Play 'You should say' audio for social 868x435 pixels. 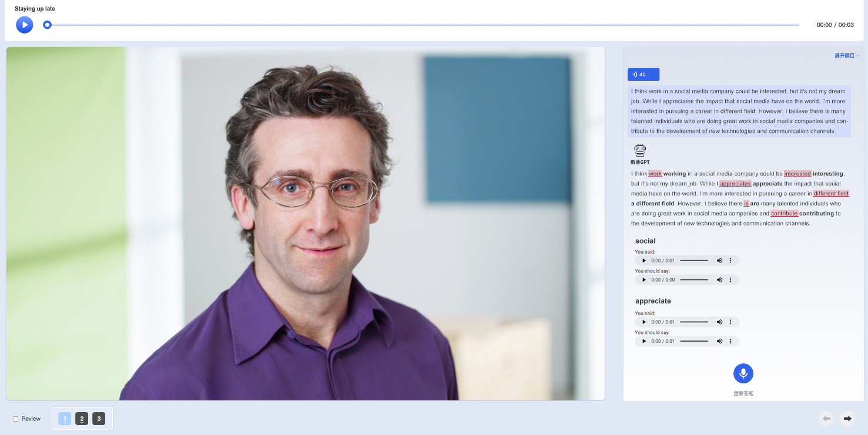click(644, 280)
